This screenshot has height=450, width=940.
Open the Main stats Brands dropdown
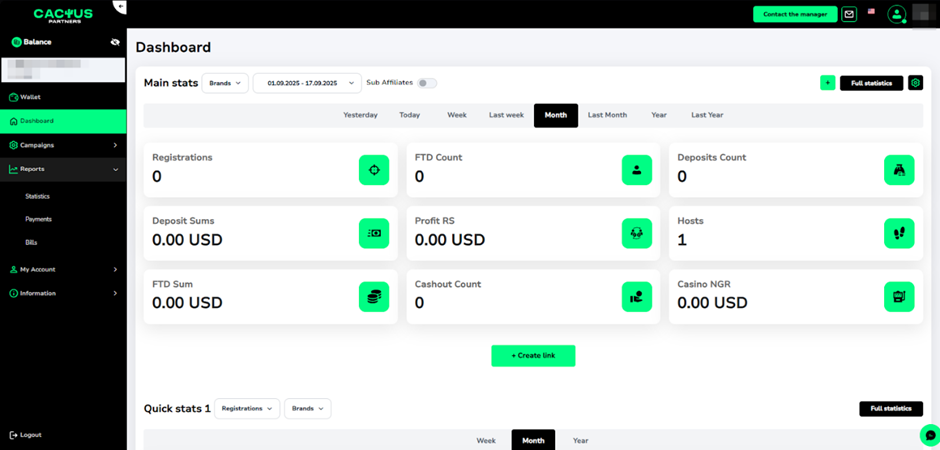(x=225, y=83)
